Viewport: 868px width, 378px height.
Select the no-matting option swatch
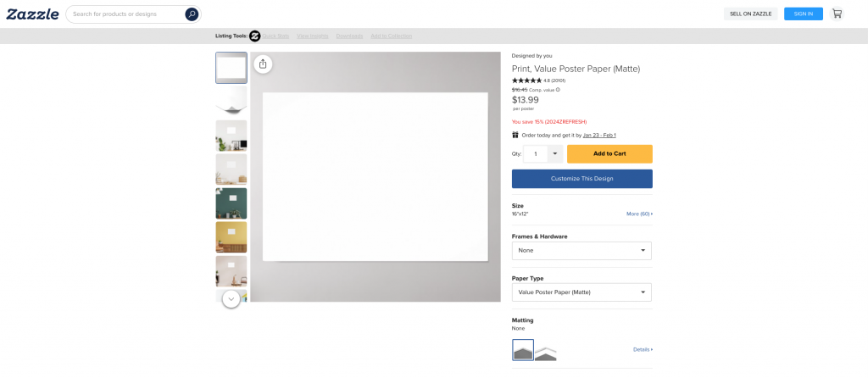523,350
